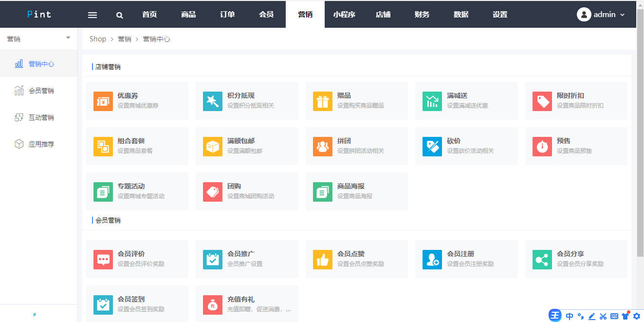Screen dimensions: 644x322
Task: Open the 会员注册 card title
Action: 460,254
